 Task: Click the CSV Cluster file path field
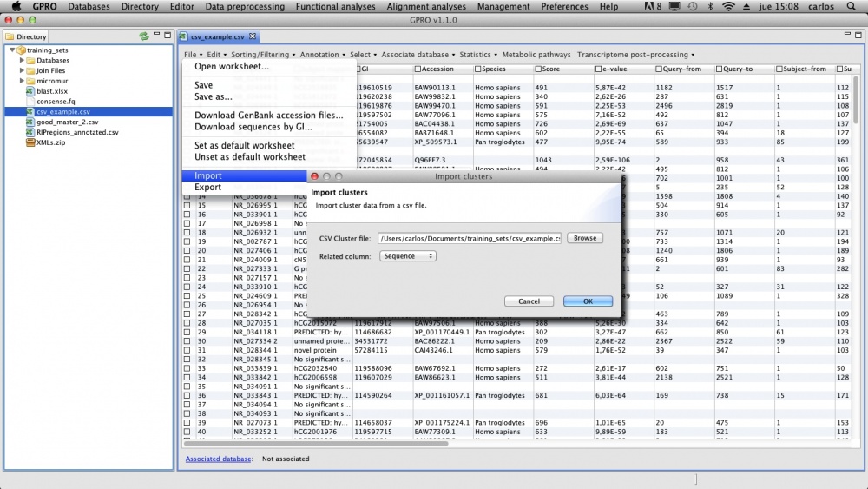point(470,238)
